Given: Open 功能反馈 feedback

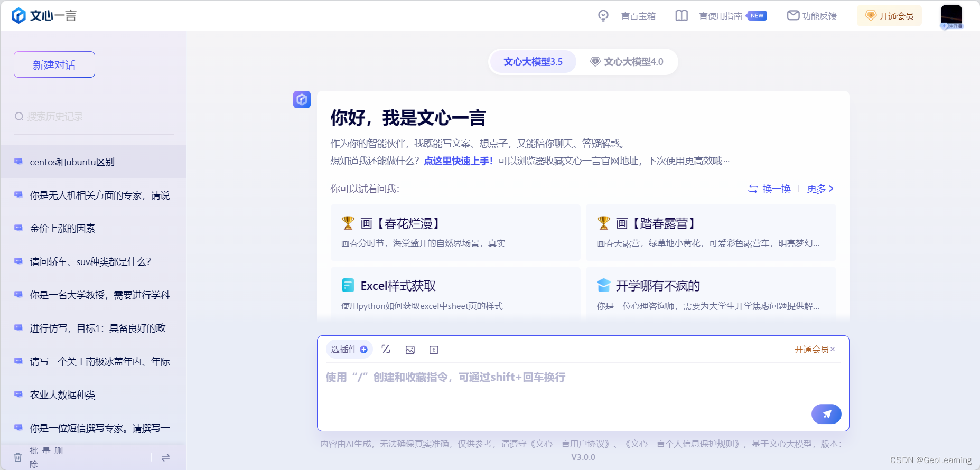Looking at the screenshot, I should pos(812,16).
